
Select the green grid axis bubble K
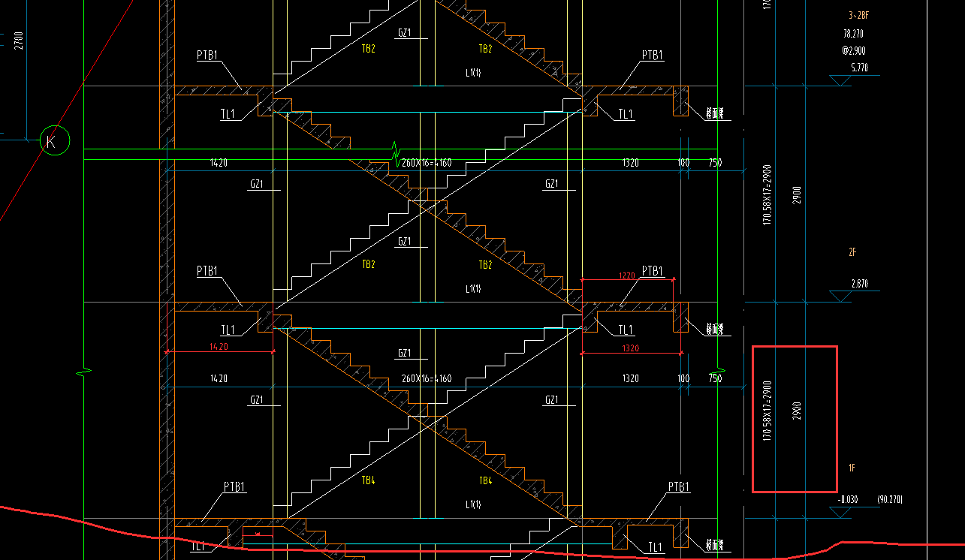[x=54, y=141]
